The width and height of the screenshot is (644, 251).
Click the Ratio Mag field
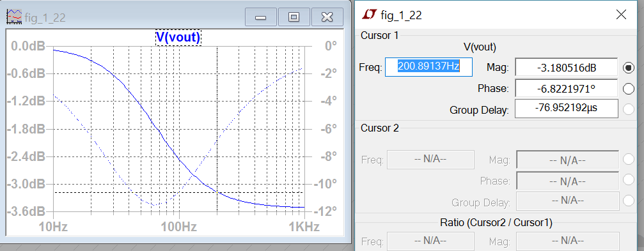[x=567, y=241]
